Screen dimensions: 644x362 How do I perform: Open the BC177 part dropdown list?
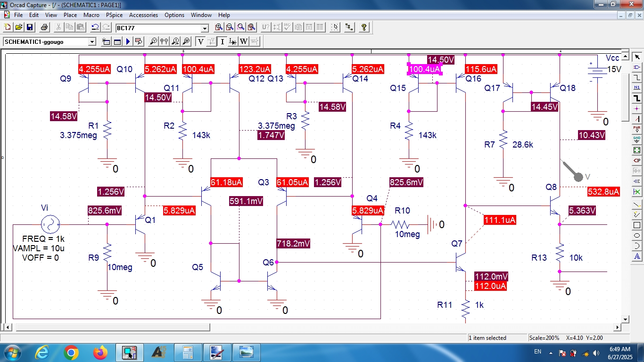pyautogui.click(x=205, y=28)
